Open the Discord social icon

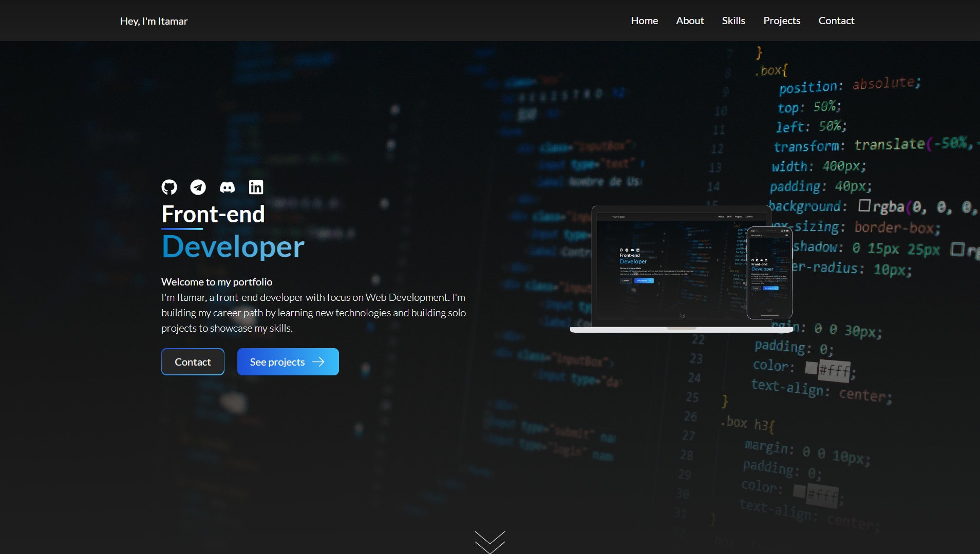[227, 187]
